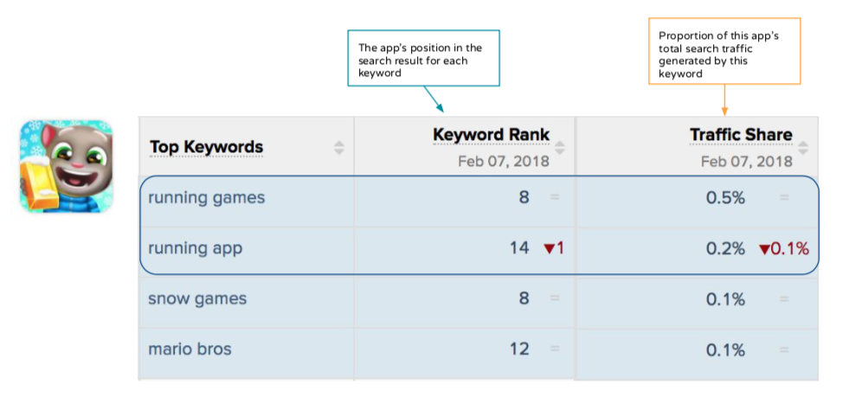Click Feb 07, 2018 under Traffic Share
This screenshot has height=397, width=868.
pyautogui.click(x=747, y=161)
